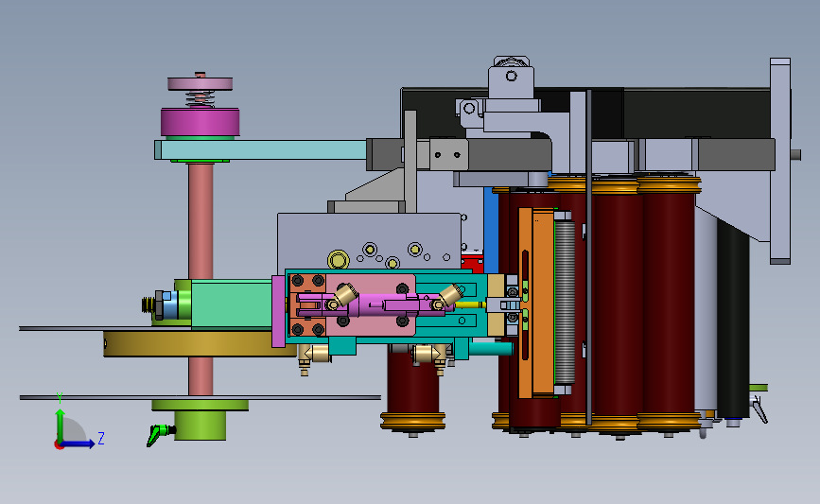
Task: Select the triangular gray gusset bracket
Action: (x=375, y=184)
